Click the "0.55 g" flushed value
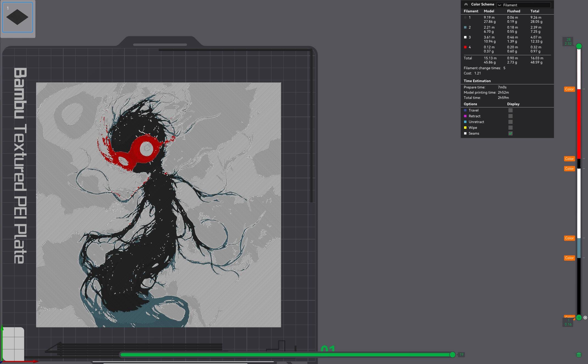Image resolution: width=588 pixels, height=364 pixels. point(512,32)
